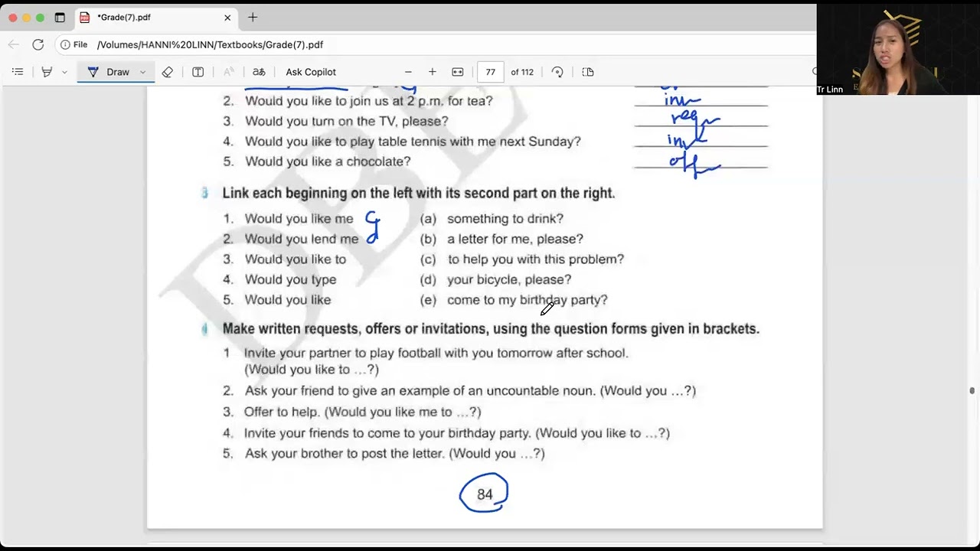Close the Grade(7).pdf tab

[227, 17]
